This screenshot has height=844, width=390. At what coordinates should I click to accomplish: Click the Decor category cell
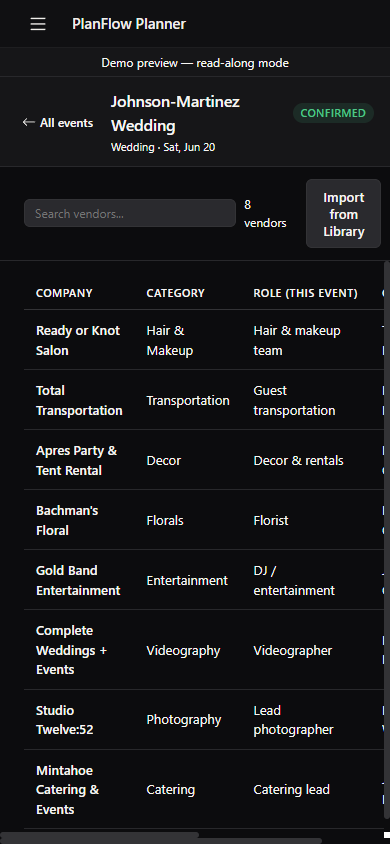click(164, 460)
